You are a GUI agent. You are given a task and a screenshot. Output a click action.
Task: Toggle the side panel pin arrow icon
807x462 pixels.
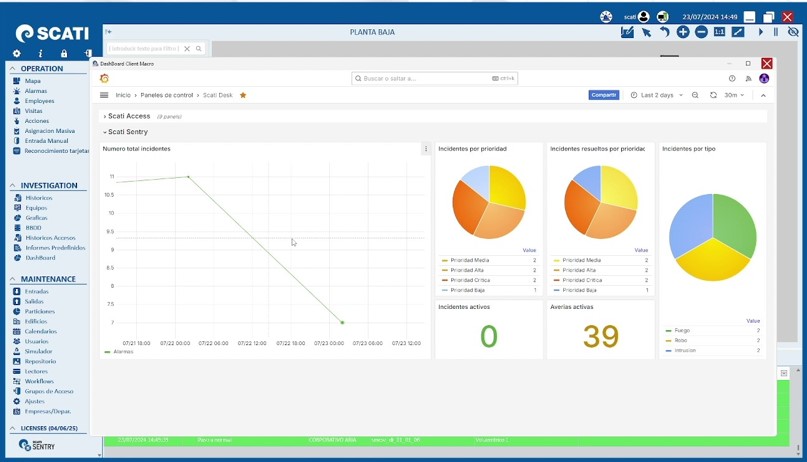coord(108,32)
